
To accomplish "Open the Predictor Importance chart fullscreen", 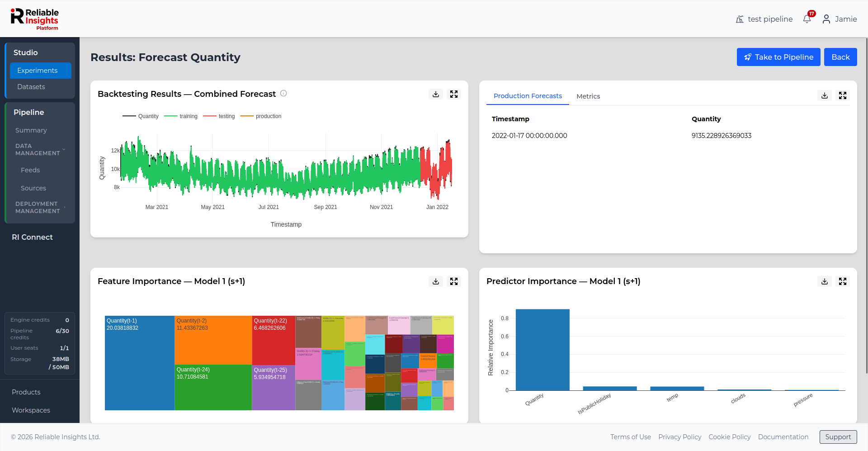I will [843, 281].
